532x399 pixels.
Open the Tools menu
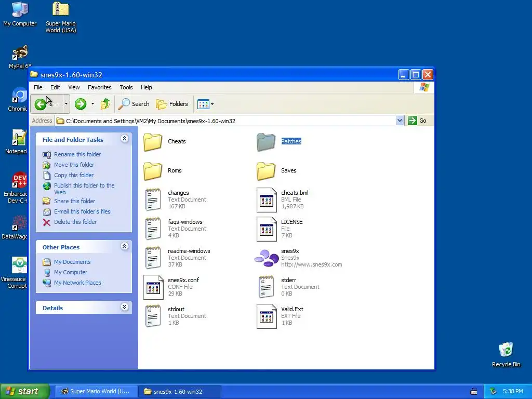[126, 87]
